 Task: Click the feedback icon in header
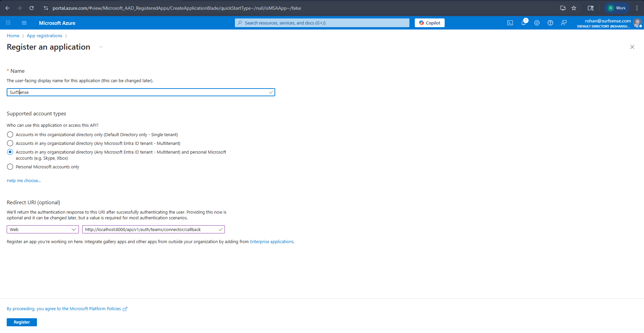563,23
